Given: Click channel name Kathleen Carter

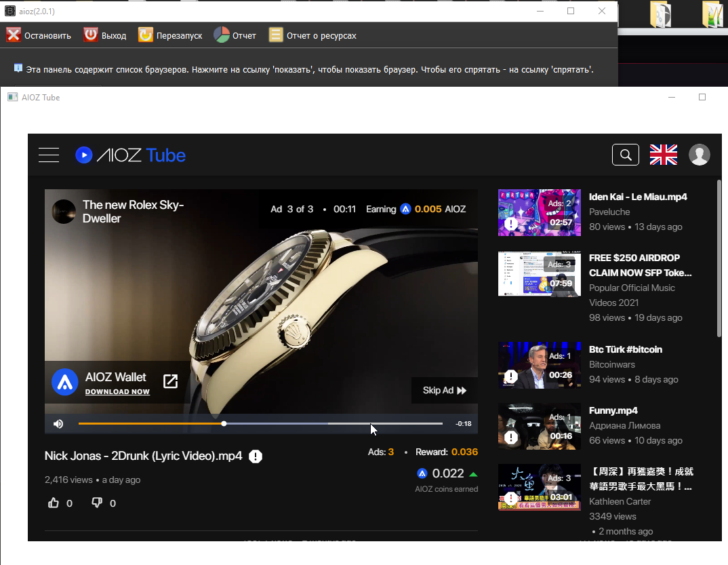Looking at the screenshot, I should (x=620, y=501).
